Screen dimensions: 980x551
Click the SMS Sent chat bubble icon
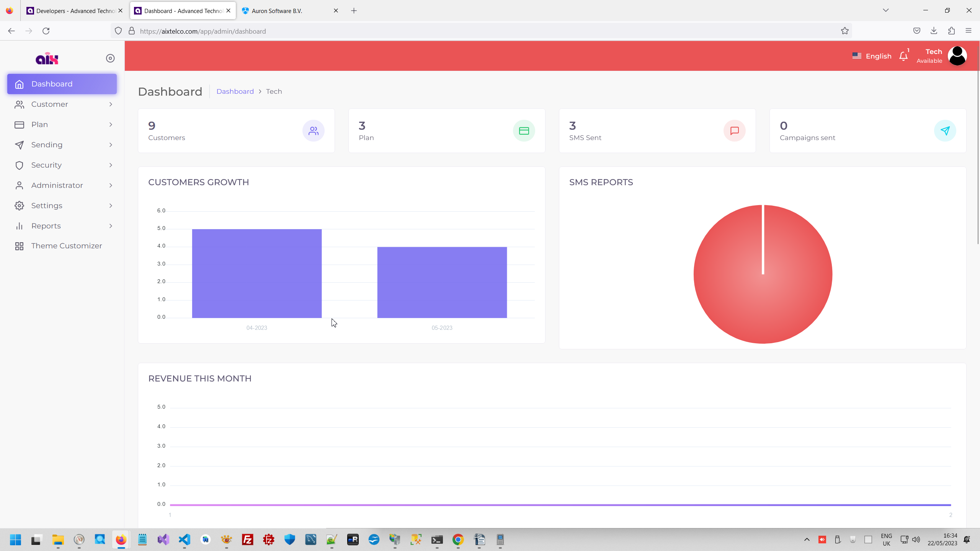pyautogui.click(x=734, y=131)
